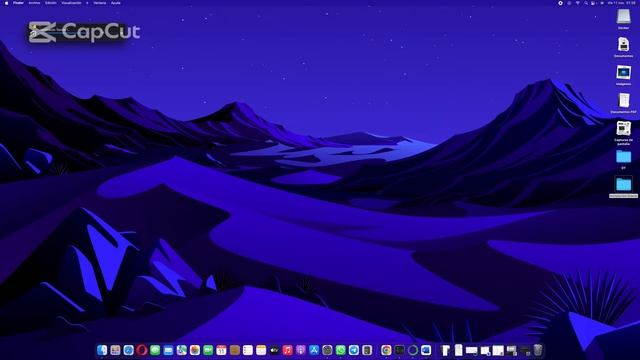This screenshot has width=640, height=360.
Task: Launch the Opera browser from the Dock
Action: [x=142, y=350]
